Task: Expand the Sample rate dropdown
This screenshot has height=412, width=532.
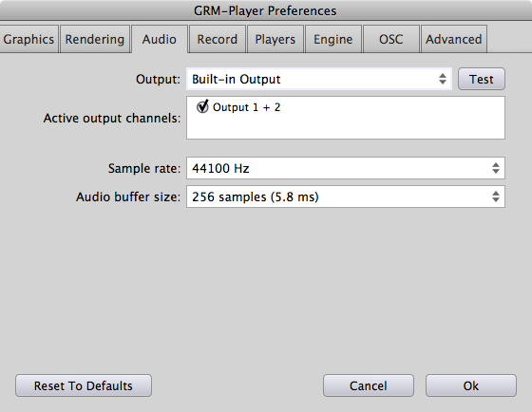Action: (346, 168)
